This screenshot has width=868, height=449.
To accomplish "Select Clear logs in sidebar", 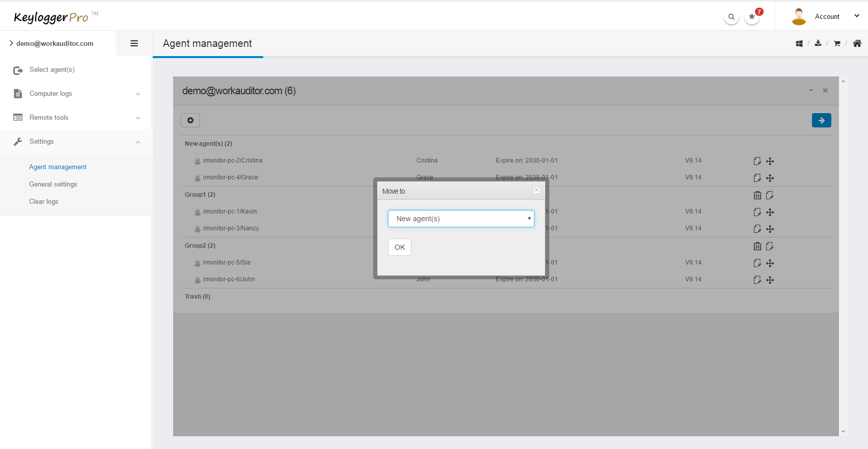I will point(44,202).
